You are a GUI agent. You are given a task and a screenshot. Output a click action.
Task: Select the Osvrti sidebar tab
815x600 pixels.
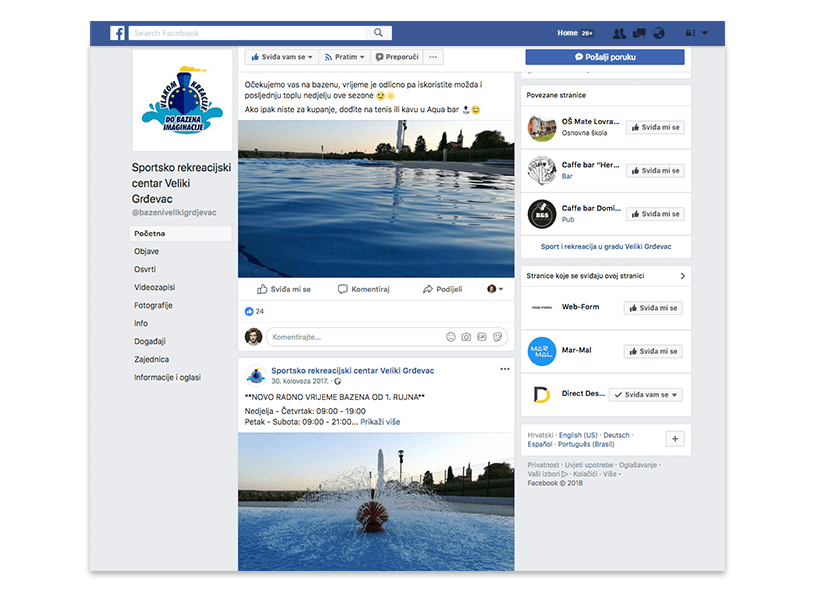145,269
